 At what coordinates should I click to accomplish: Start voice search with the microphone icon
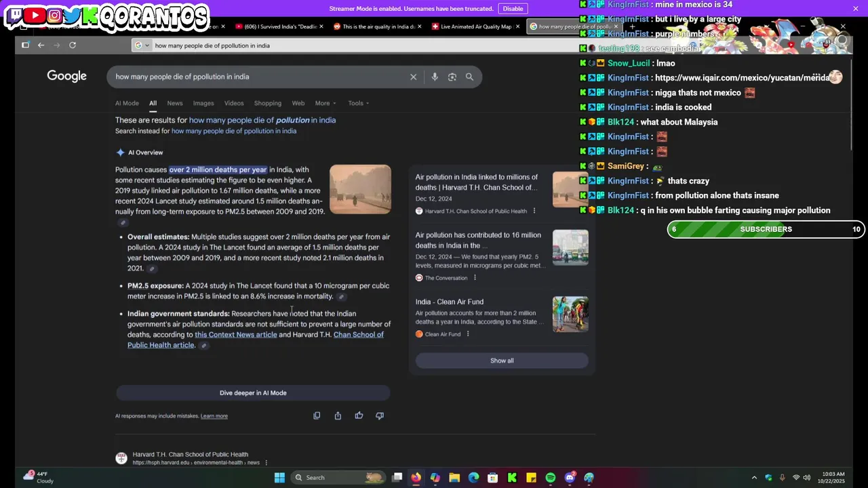point(435,77)
